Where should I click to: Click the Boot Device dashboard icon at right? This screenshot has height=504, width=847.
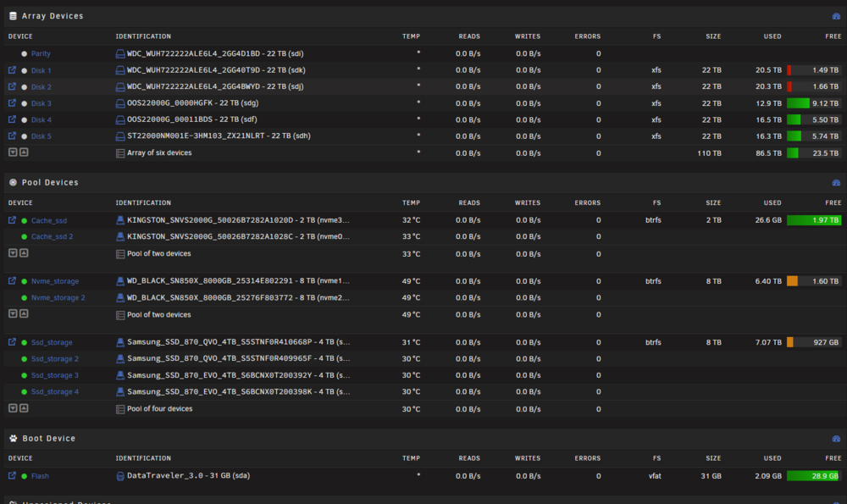[836, 439]
